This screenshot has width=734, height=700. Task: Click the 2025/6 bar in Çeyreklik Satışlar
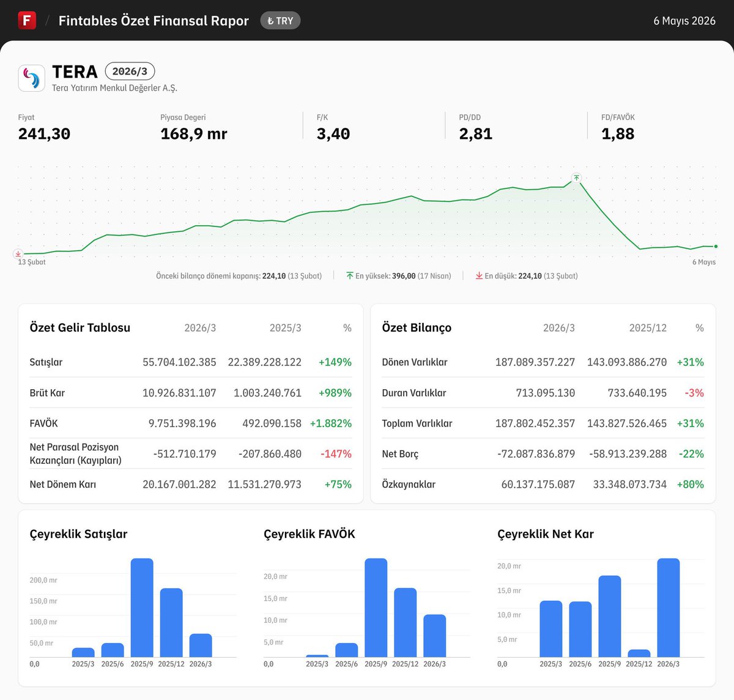pyautogui.click(x=113, y=650)
